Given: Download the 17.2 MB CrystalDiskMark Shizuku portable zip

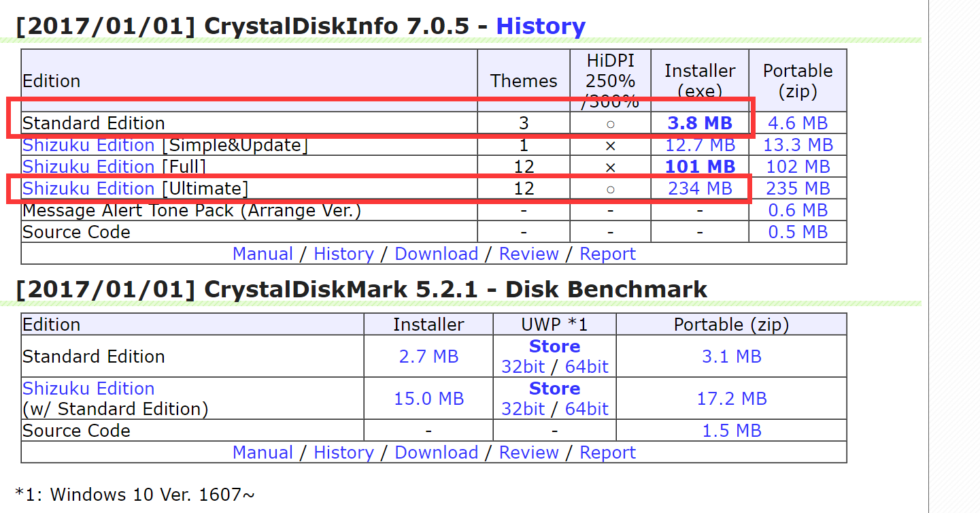Looking at the screenshot, I should (731, 399).
